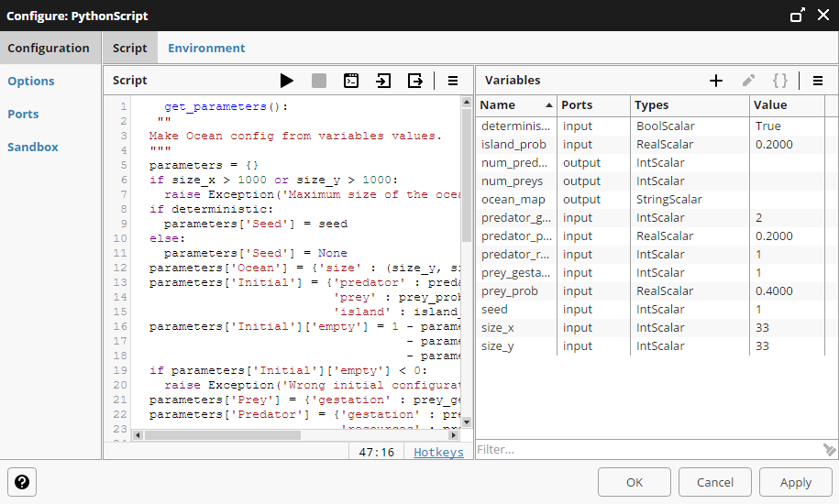Click the 33 value of size_x

click(x=762, y=328)
